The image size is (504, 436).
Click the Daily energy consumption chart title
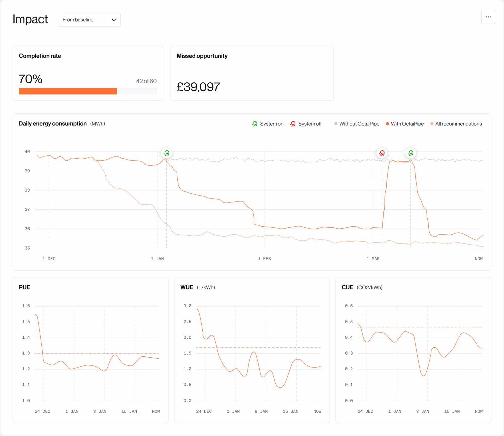53,124
